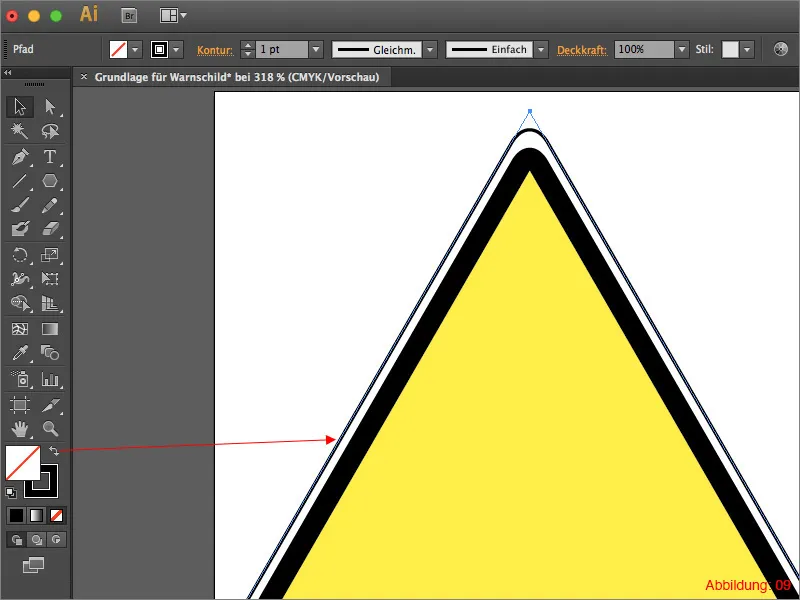Open the Gleichm. width profile dropdown
The width and height of the screenshot is (800, 600).
[430, 49]
